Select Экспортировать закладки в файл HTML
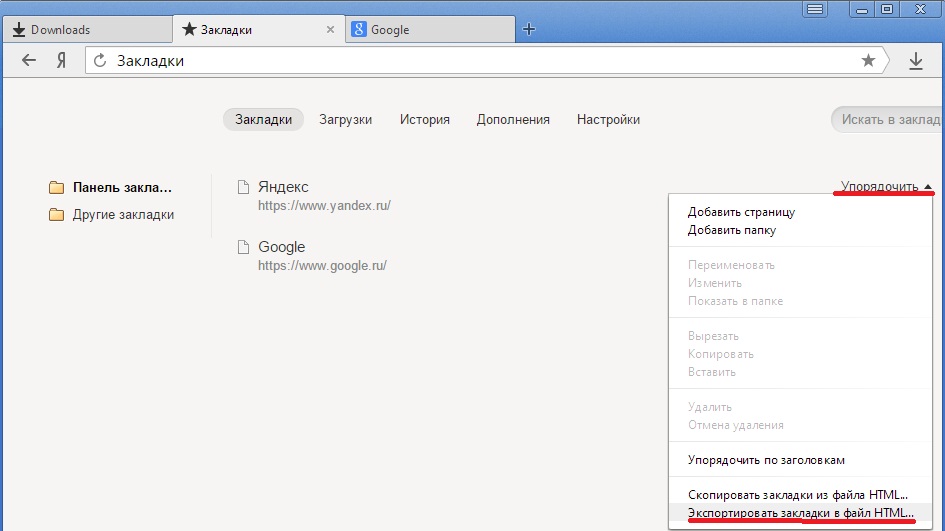 pyautogui.click(x=800, y=512)
